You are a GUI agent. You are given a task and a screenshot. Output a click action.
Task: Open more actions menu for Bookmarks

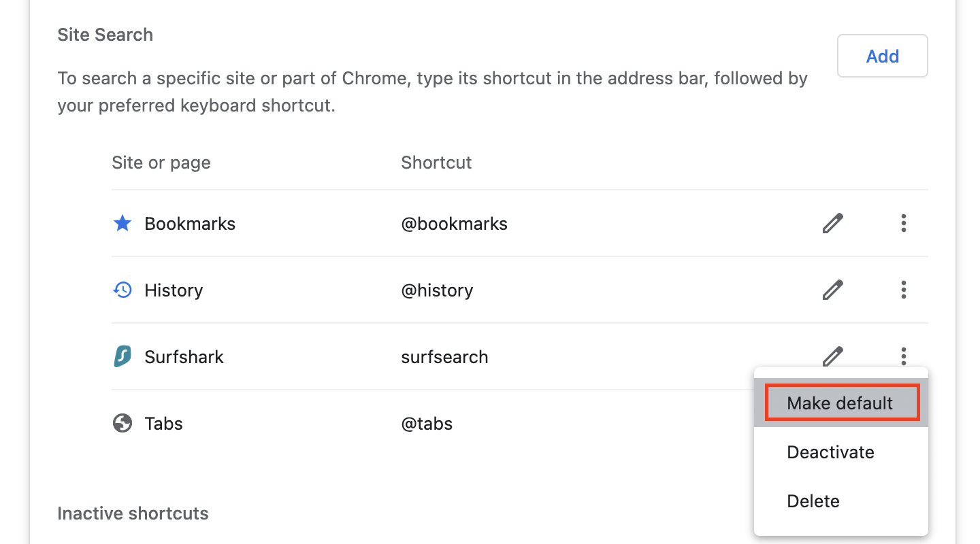coord(903,223)
